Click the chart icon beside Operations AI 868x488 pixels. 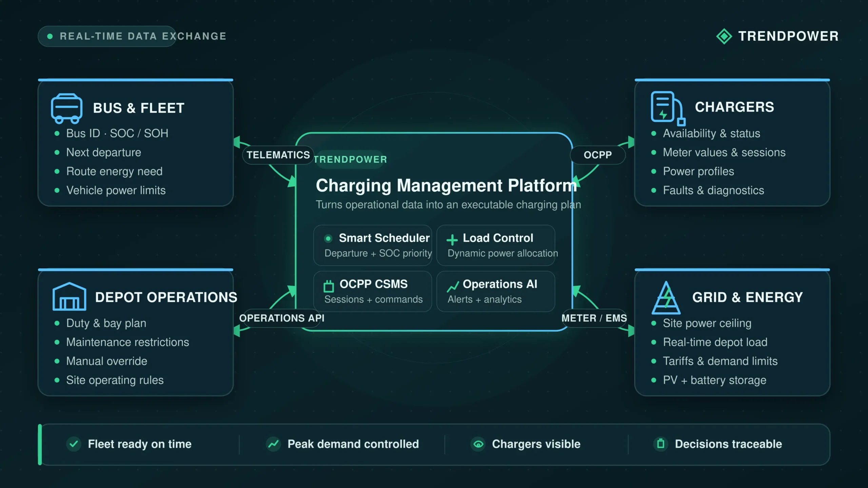click(453, 286)
